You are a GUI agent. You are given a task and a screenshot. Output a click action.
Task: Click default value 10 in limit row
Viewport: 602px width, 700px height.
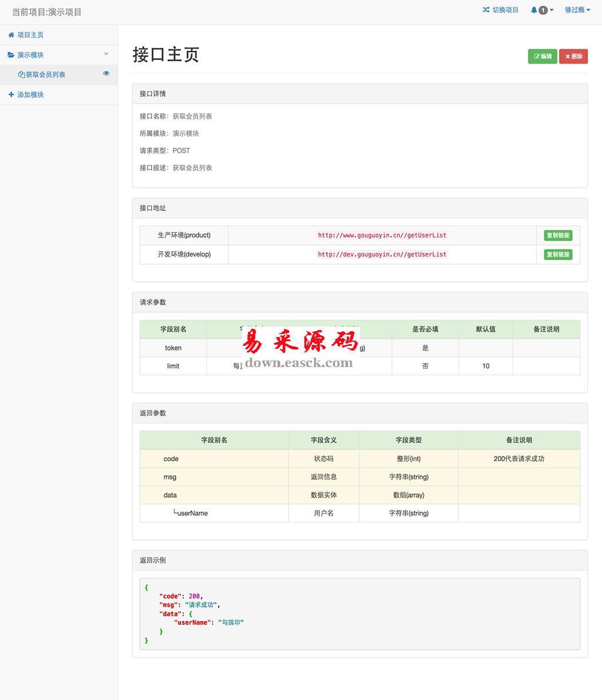click(486, 366)
